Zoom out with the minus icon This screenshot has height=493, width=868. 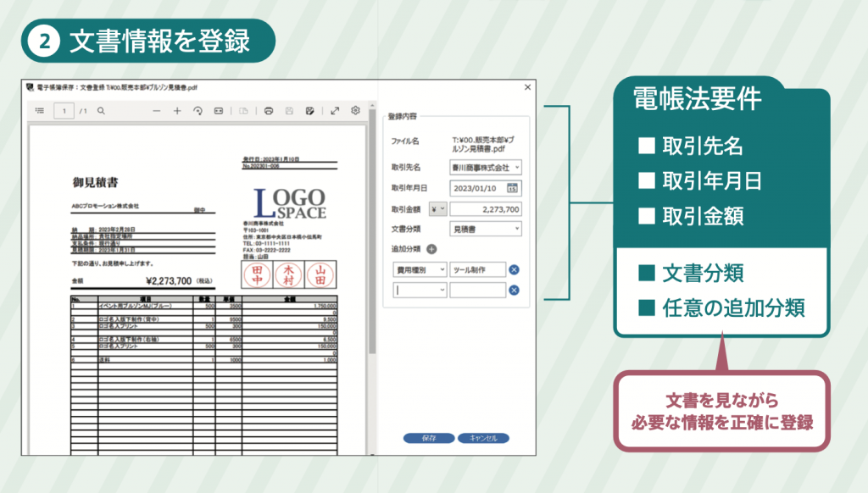(157, 110)
